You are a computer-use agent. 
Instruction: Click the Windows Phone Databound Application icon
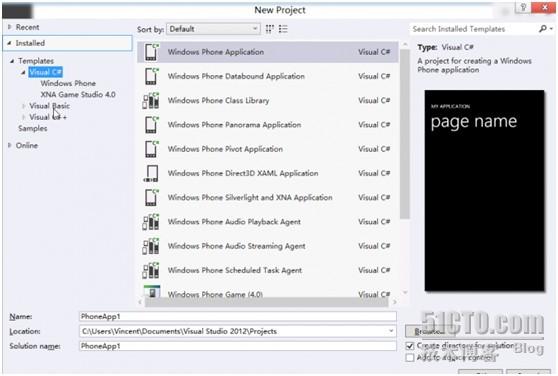pyautogui.click(x=151, y=76)
